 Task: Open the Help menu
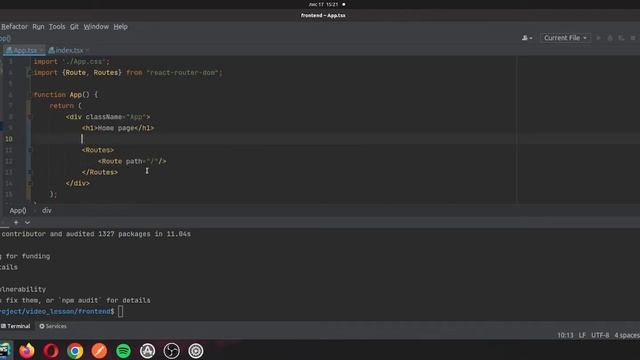(x=120, y=27)
